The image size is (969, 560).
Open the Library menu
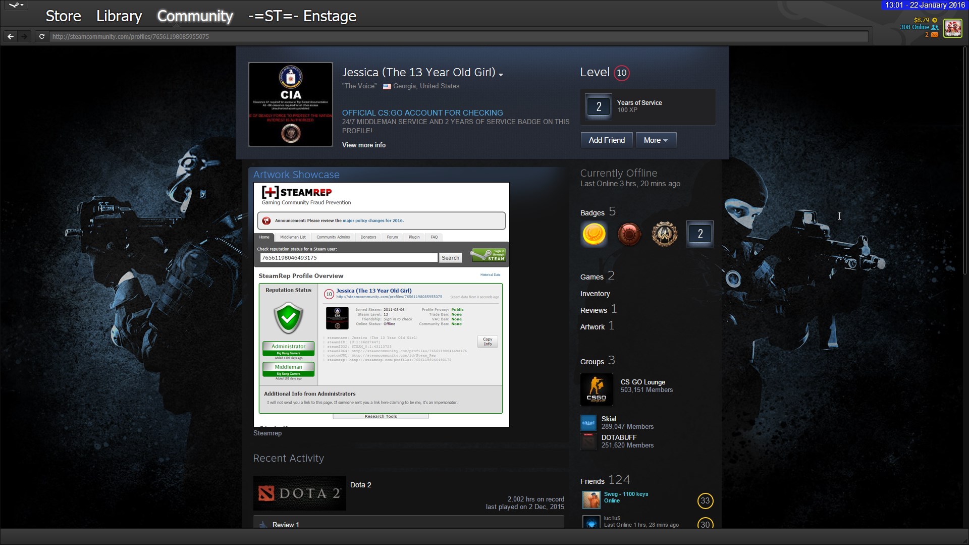tap(119, 16)
